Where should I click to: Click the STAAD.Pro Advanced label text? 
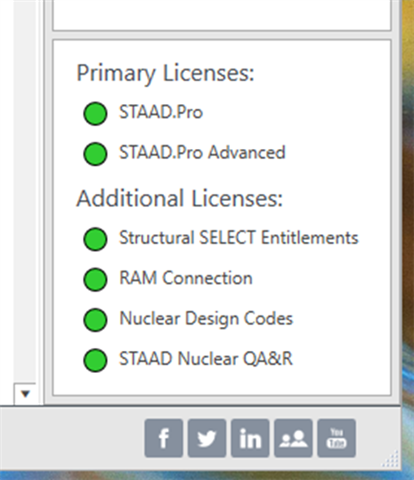pos(202,152)
